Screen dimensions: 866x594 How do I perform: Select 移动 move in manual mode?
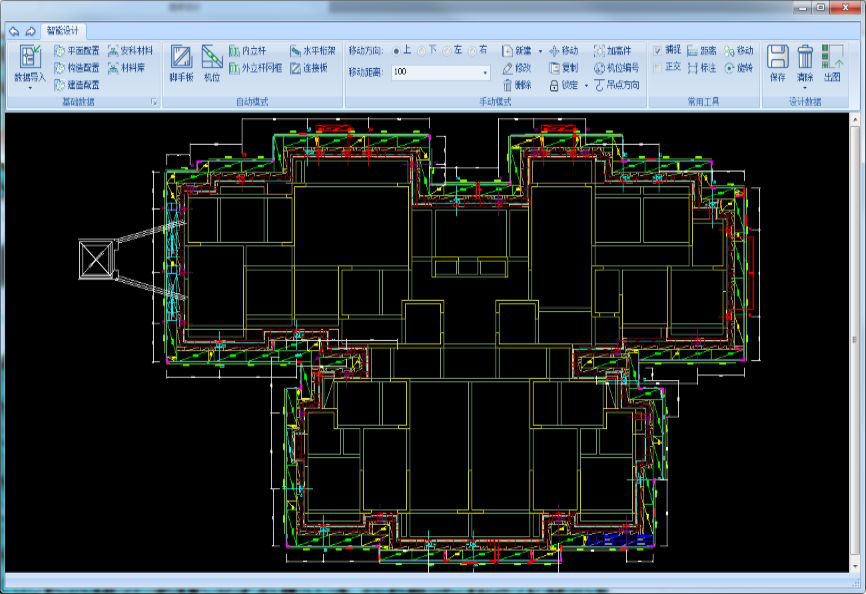563,51
